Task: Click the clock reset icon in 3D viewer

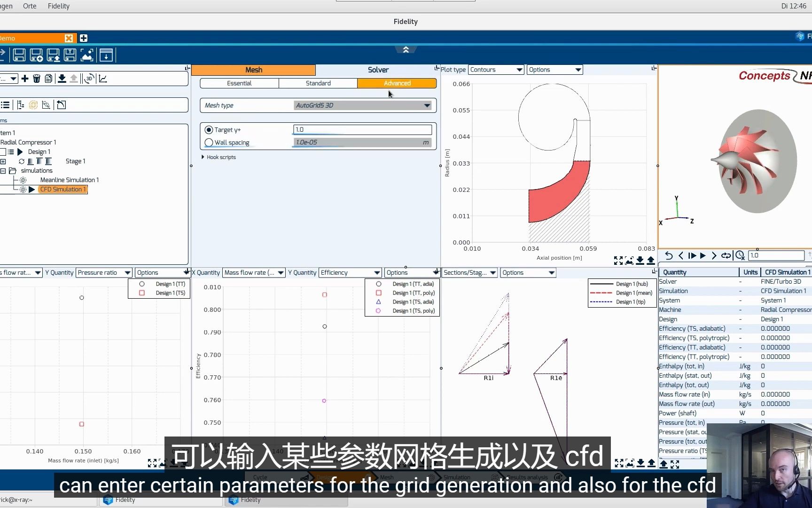Action: pos(740,255)
